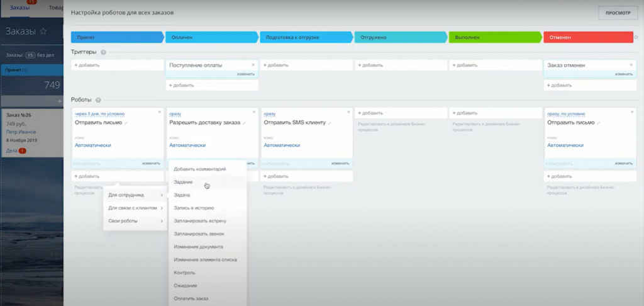Click pencil icon beside Разрешить доставку заказа
This screenshot has width=644, height=306.
[245, 123]
